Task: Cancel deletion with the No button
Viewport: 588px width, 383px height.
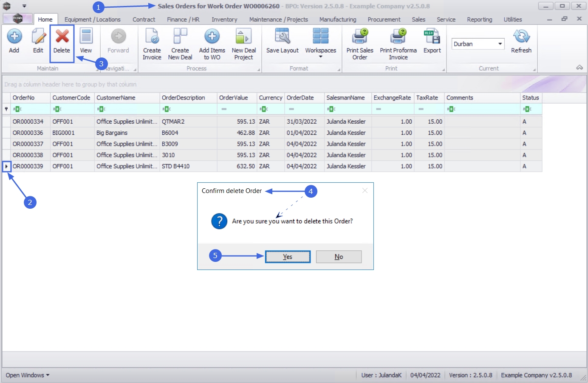Action: point(339,257)
